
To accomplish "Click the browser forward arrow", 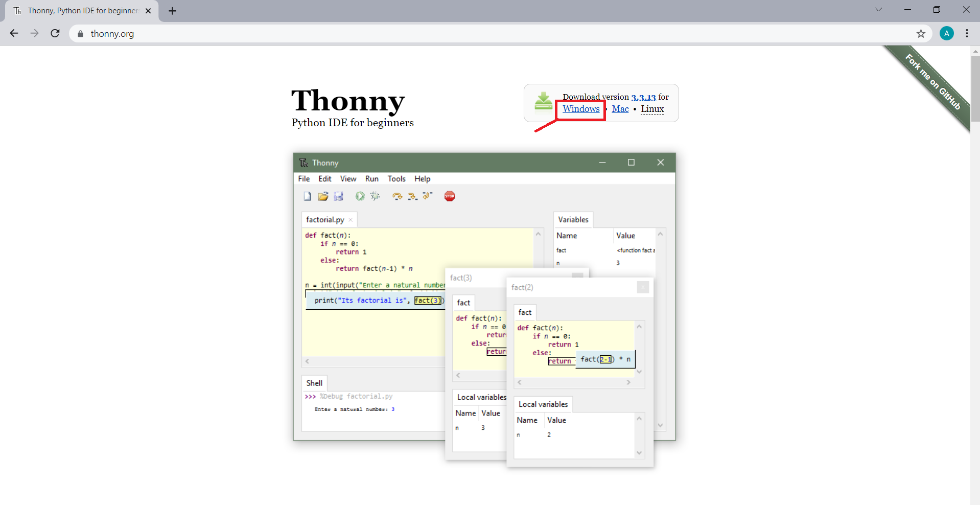I will [x=34, y=33].
